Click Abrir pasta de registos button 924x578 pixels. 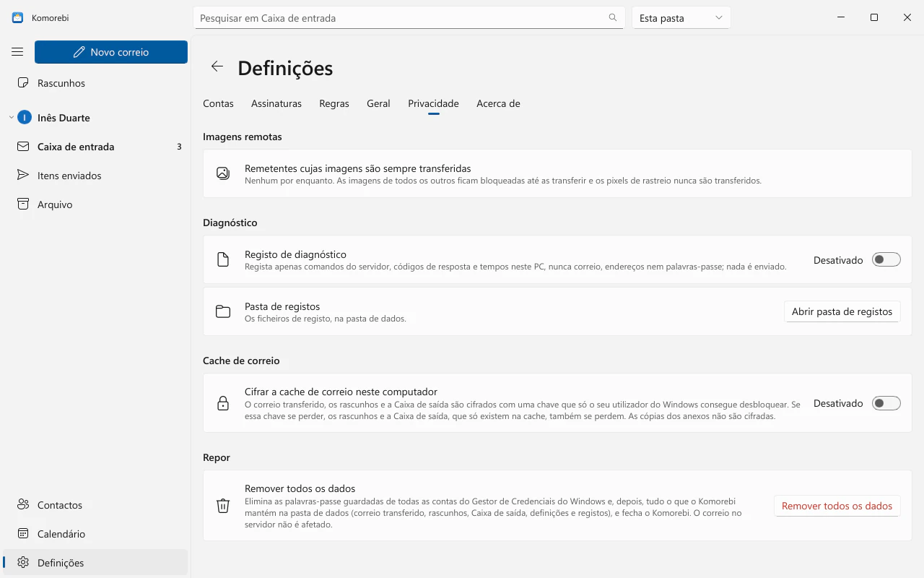click(x=842, y=311)
